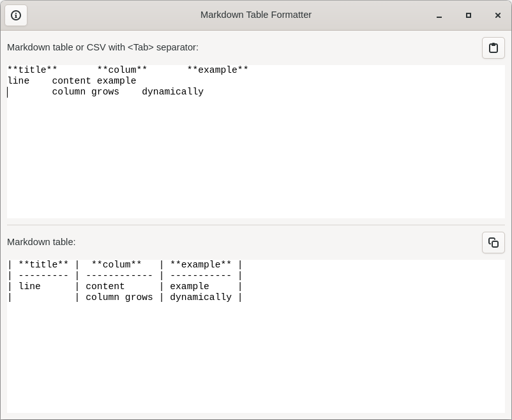Image resolution: width=512 pixels, height=420 pixels.
Task: Click the copy icon beside the output label
Action: 493,243
